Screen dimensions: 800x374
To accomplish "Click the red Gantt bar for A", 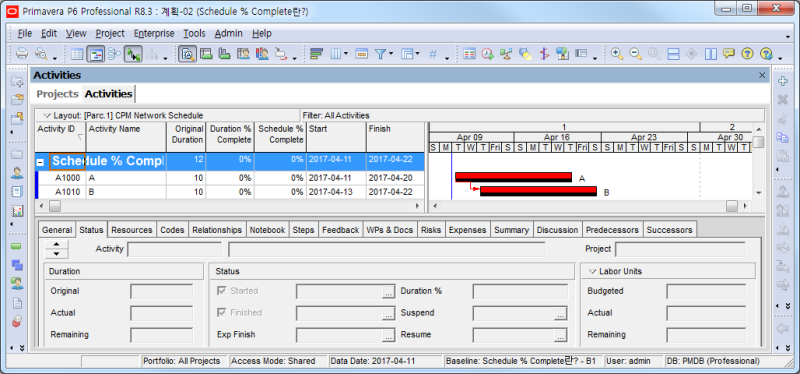I will (x=513, y=177).
